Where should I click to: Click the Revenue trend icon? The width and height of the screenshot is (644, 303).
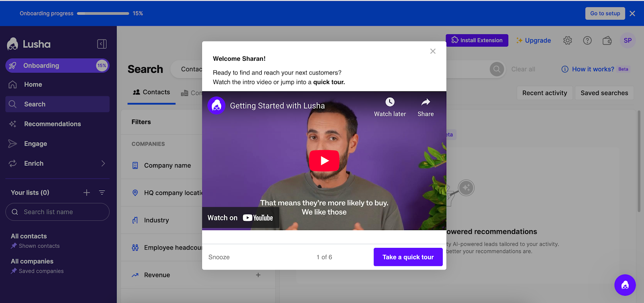pos(135,275)
